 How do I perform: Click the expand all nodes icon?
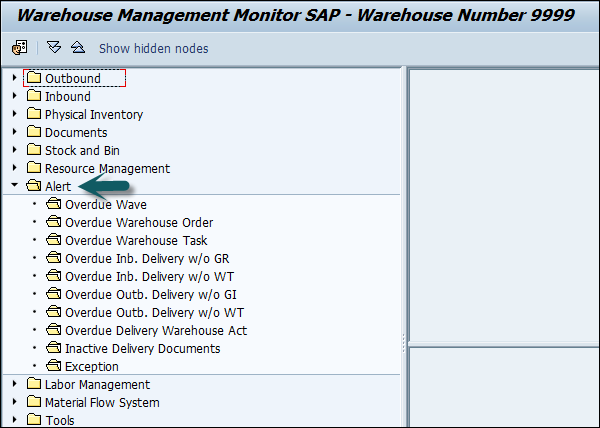coord(54,48)
